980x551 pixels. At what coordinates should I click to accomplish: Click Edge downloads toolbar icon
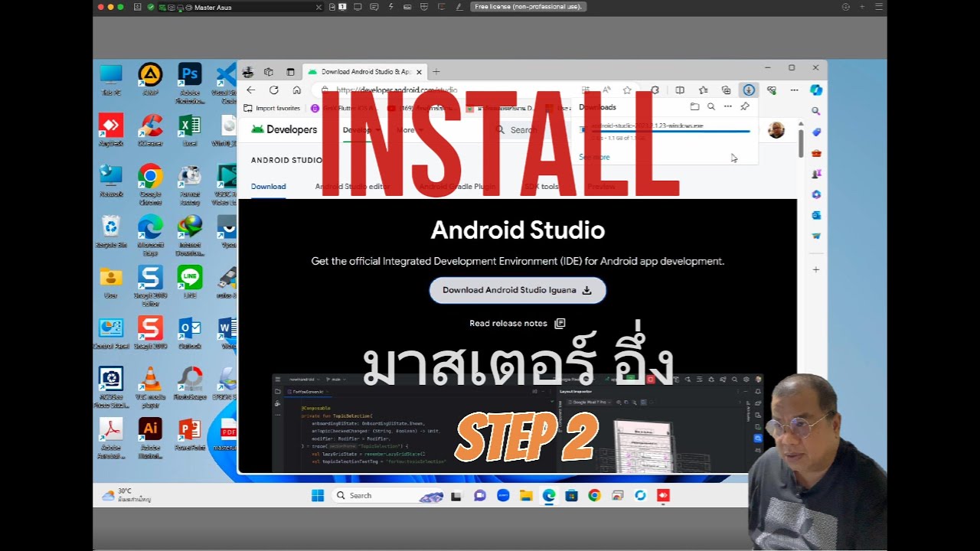click(x=749, y=90)
